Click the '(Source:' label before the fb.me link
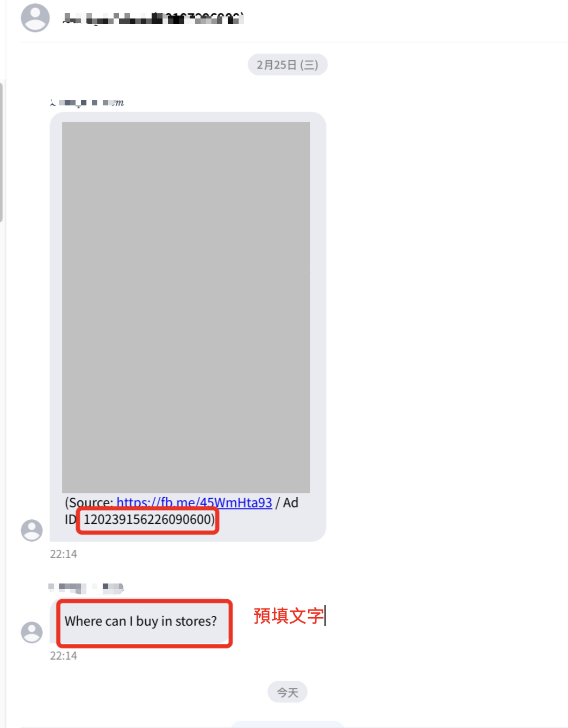This screenshot has height=728, width=568. (x=89, y=503)
